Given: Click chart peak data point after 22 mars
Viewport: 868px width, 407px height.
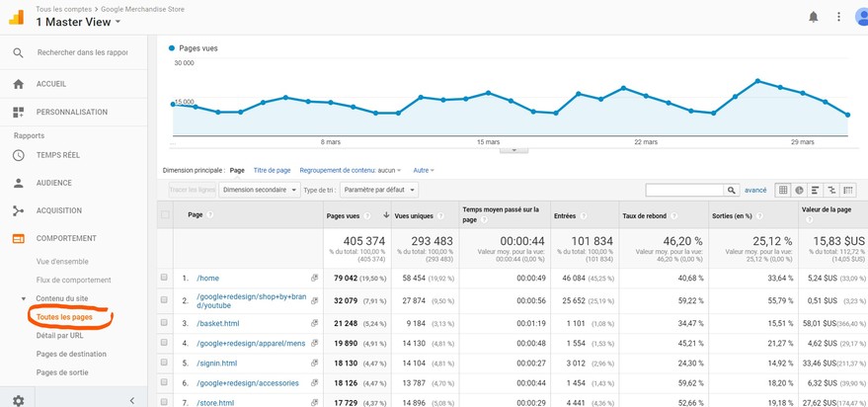Looking at the screenshot, I should pyautogui.click(x=757, y=81).
